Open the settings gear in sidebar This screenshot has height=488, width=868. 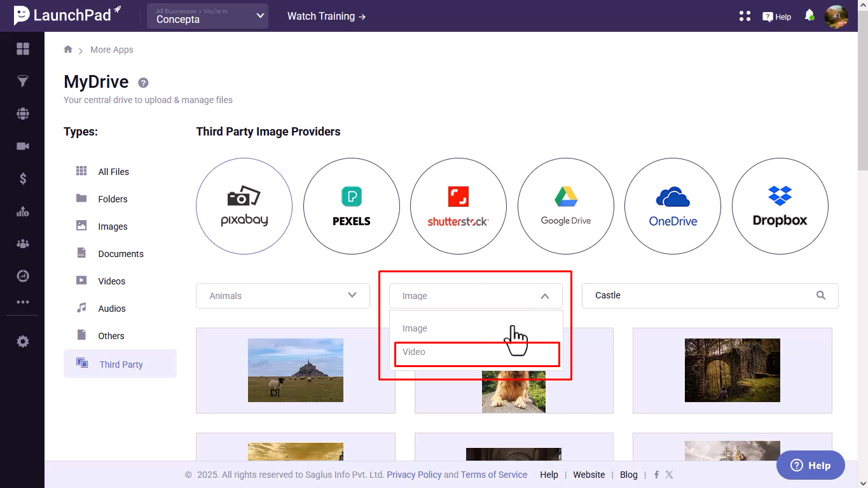(23, 342)
